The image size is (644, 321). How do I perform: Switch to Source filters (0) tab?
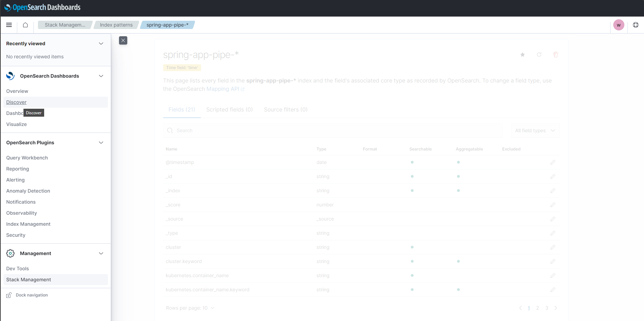point(286,109)
